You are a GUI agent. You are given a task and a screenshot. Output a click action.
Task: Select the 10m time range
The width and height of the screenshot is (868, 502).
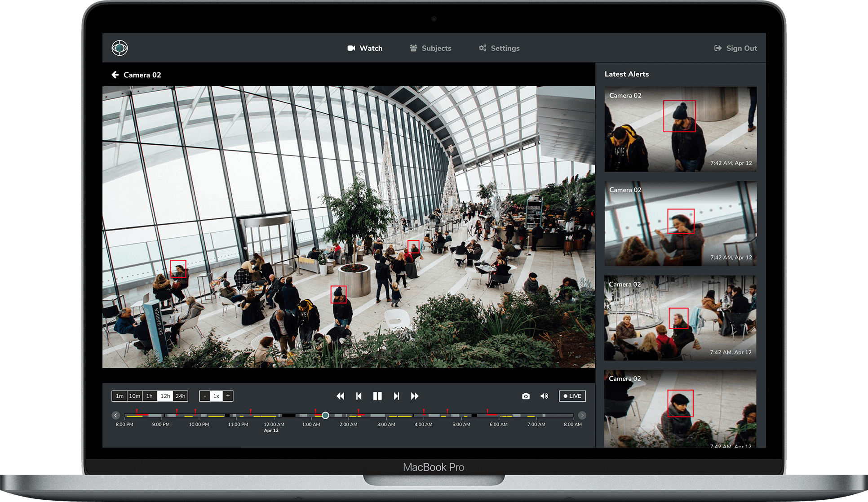[x=135, y=396]
